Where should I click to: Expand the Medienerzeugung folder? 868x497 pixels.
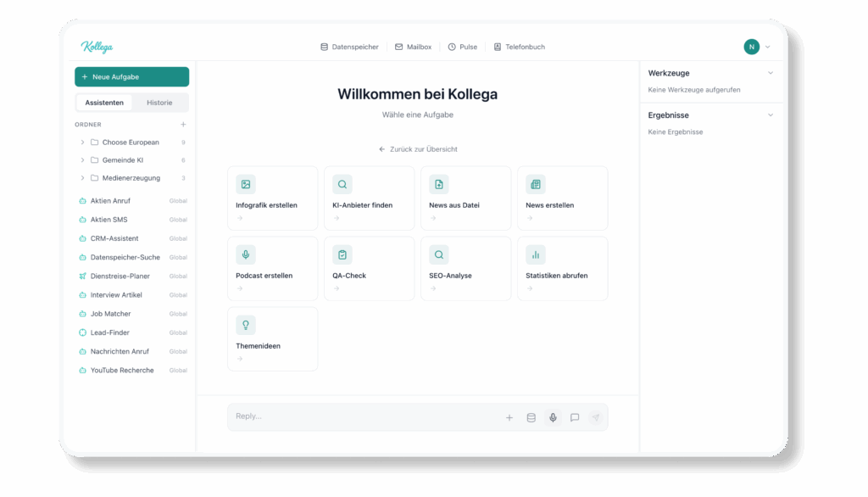click(82, 178)
